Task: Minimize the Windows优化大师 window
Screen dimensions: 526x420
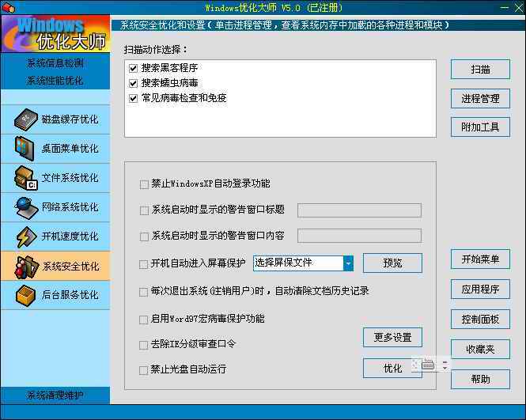Action: 504,8
